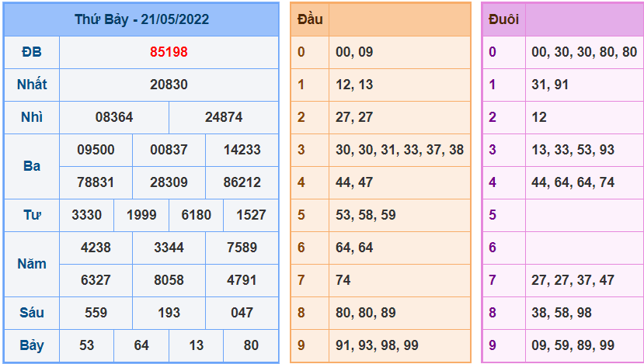Click Đuôi values '00, 30, 30, 80, 80'
This screenshot has height=364, width=644.
tap(584, 52)
